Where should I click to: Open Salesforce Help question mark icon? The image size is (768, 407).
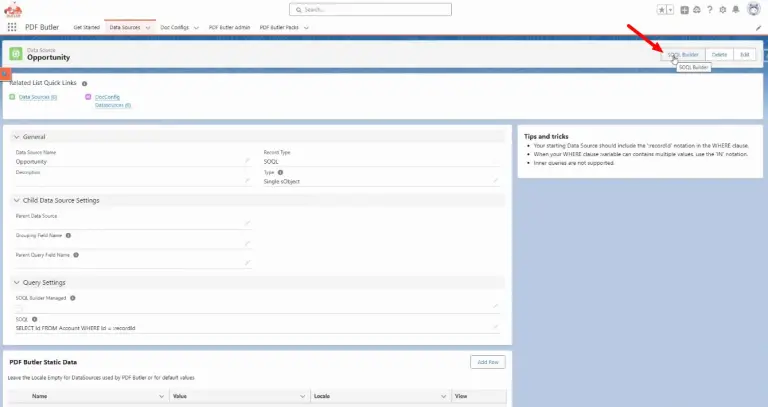[710, 10]
